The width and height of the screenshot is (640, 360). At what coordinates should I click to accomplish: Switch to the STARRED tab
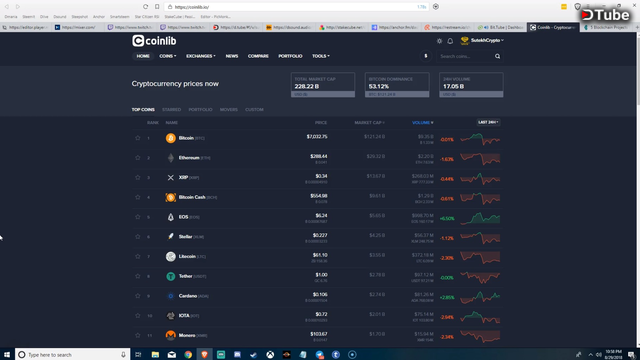point(171,109)
